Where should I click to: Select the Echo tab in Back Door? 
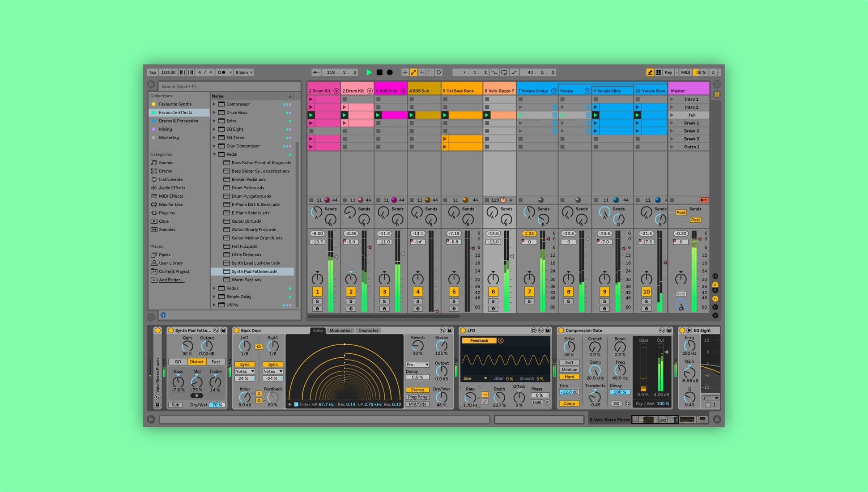[318, 331]
